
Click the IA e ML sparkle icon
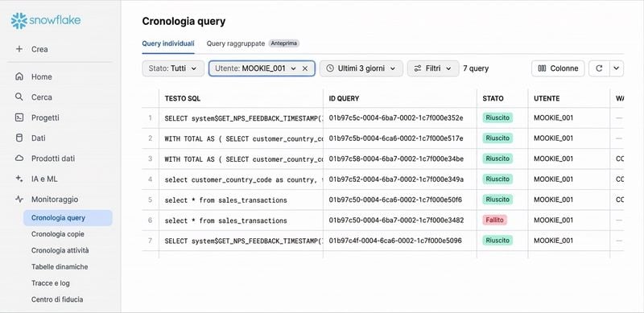19,179
